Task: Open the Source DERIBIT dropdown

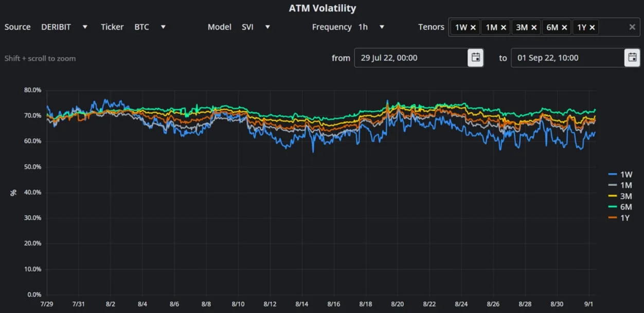Action: coord(64,27)
